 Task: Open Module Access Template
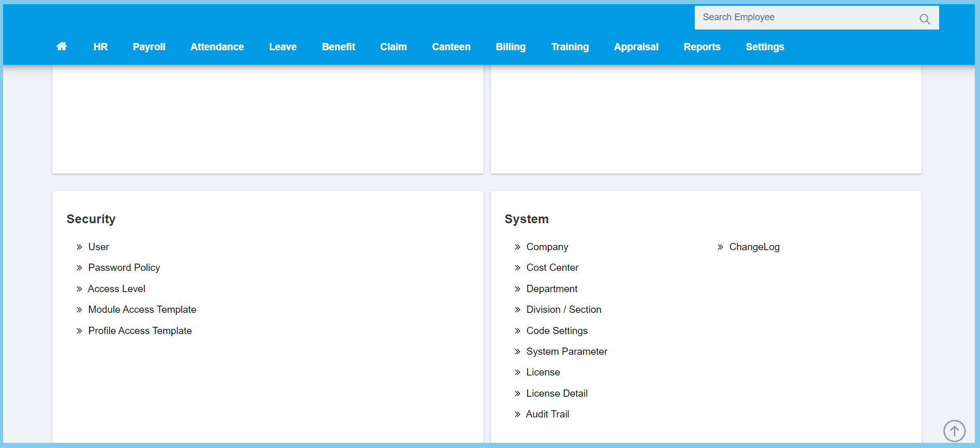pos(142,310)
